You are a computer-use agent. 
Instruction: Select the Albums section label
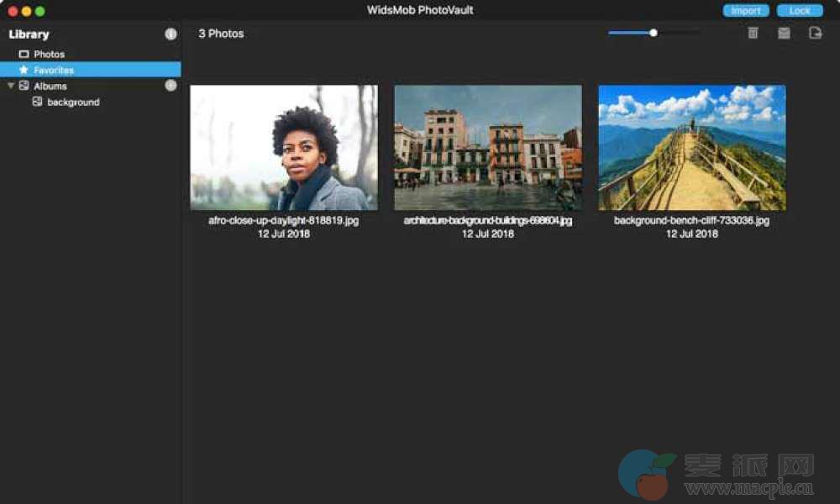tap(50, 86)
